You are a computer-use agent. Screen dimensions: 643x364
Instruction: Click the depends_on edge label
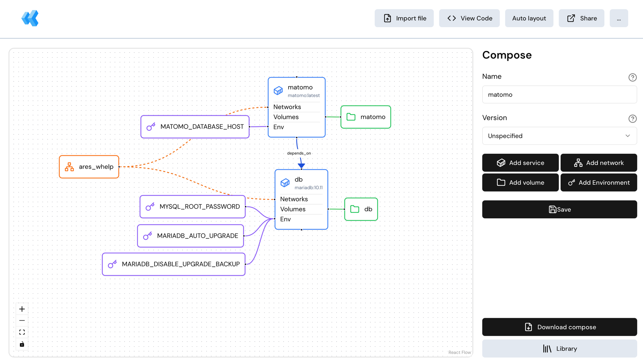click(x=299, y=153)
